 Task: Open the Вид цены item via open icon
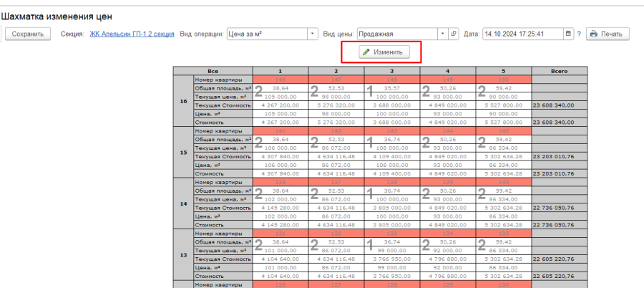(454, 34)
